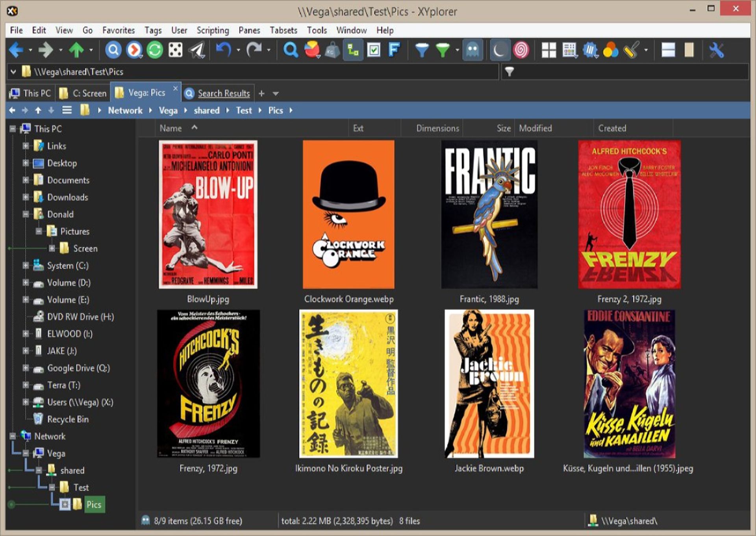Click the four-tiles views icon
The width and height of the screenshot is (756, 536).
(548, 50)
